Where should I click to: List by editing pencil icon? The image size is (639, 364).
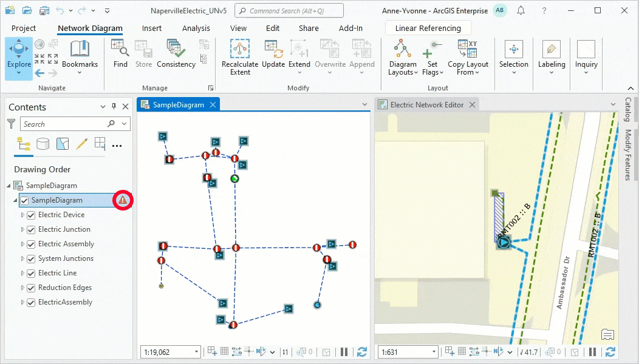click(x=82, y=144)
